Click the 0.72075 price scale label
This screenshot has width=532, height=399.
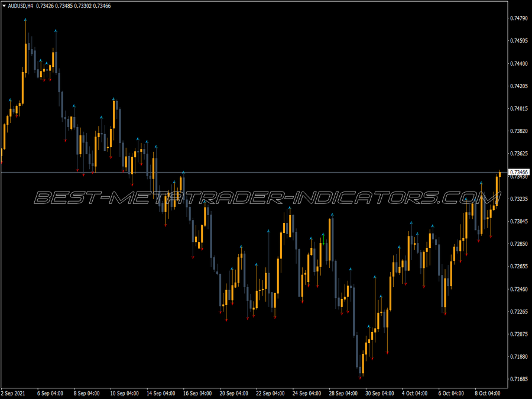coord(519,334)
